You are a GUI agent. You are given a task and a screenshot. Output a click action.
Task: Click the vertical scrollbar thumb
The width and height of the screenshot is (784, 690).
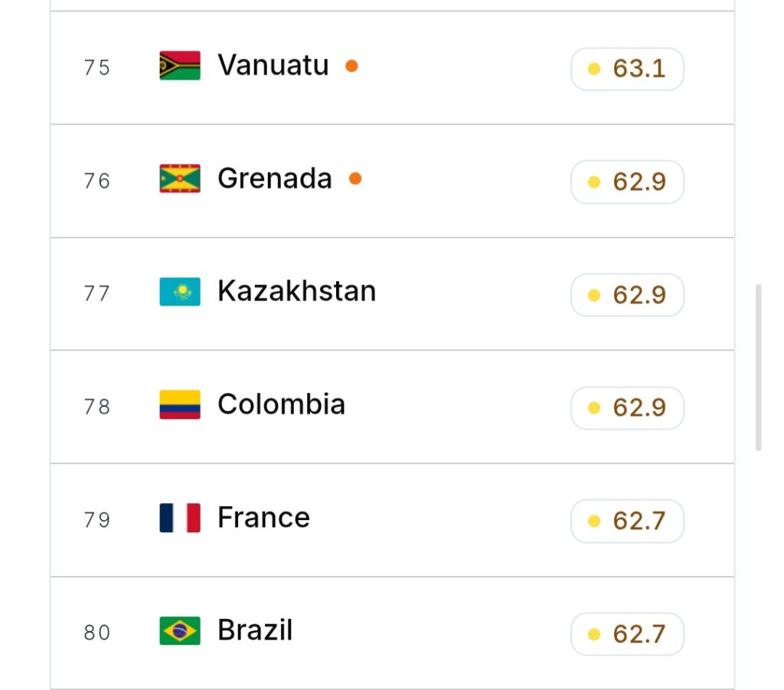(759, 368)
